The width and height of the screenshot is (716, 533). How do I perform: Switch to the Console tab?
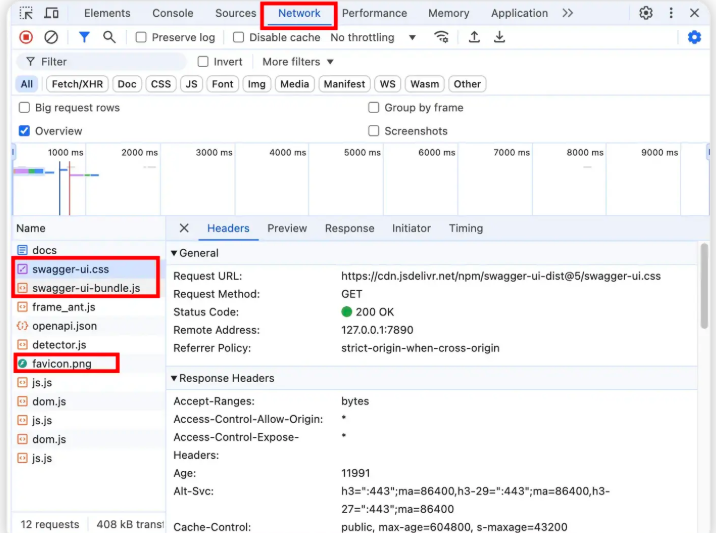[173, 13]
